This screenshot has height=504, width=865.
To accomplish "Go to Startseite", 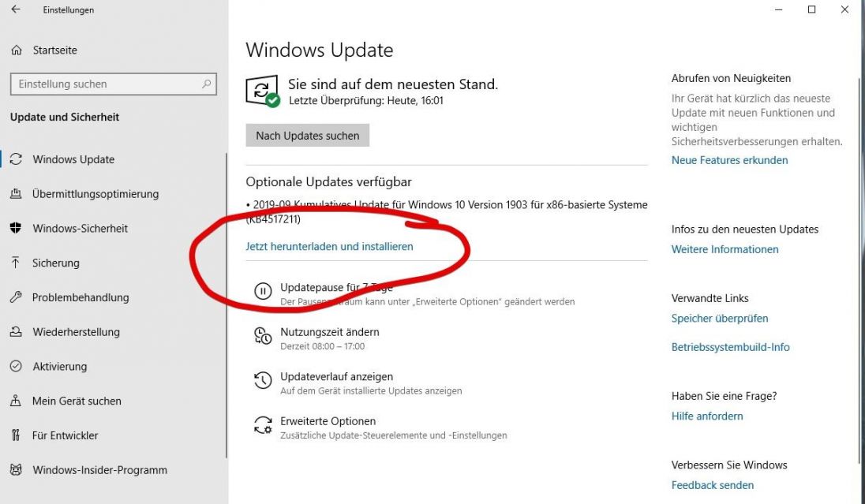I will (54, 50).
